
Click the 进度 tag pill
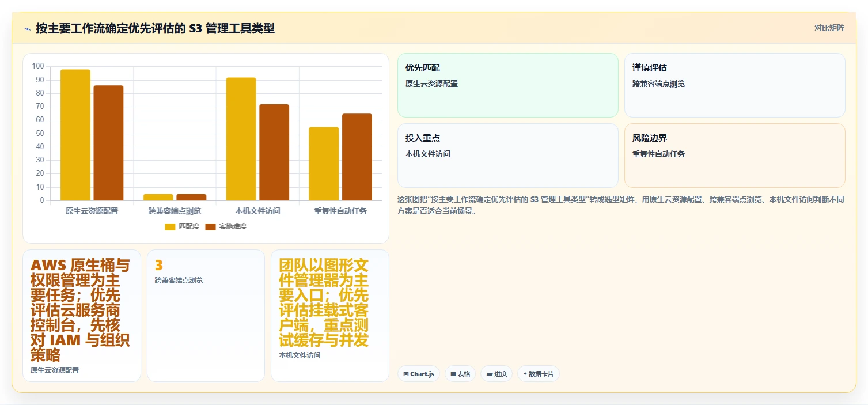(496, 374)
